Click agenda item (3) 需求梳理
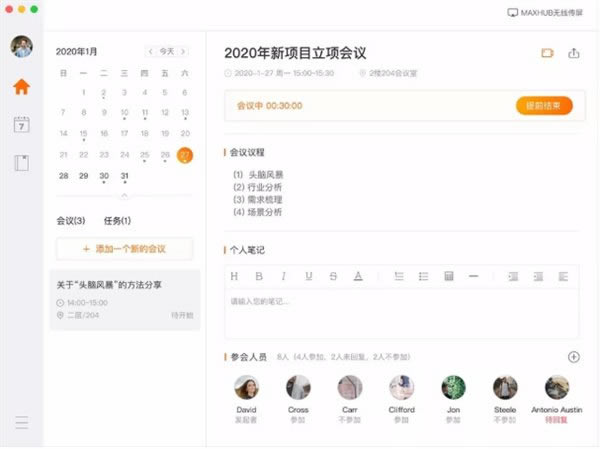Viewport: 600px width, 449px height. (258, 199)
